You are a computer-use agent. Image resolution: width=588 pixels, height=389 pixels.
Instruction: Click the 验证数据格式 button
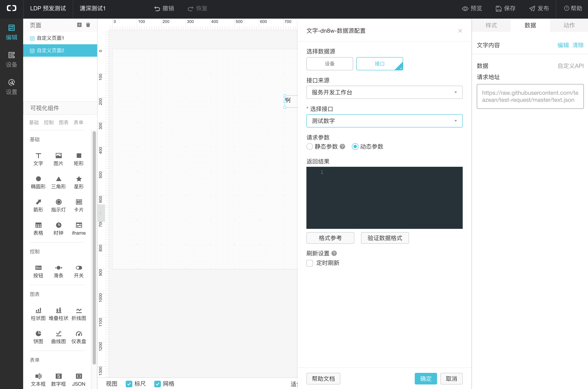tap(385, 238)
